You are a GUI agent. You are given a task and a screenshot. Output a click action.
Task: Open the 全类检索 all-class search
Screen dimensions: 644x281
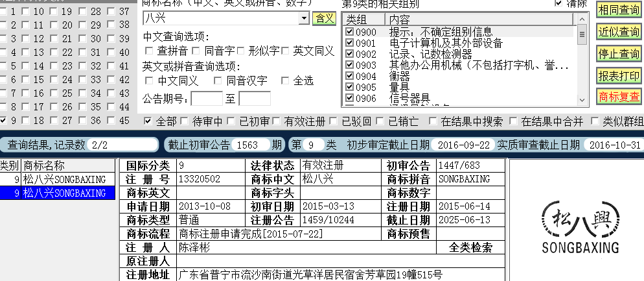470,247
